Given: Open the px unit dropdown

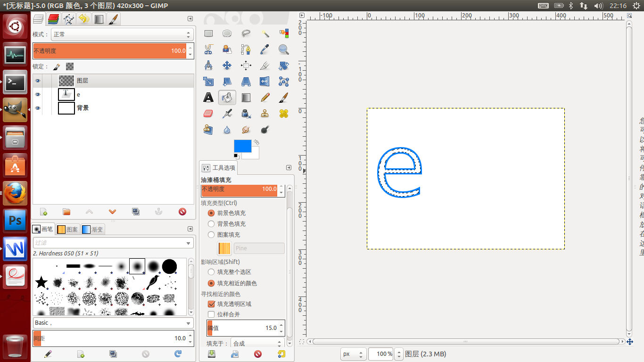Looking at the screenshot, I should tap(354, 354).
